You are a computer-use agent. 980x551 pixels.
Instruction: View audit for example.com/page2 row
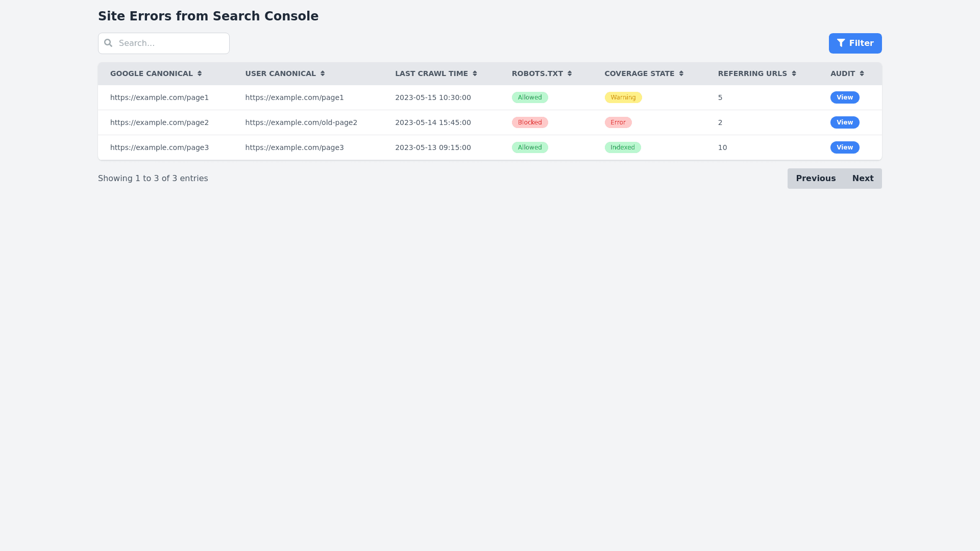(x=845, y=122)
